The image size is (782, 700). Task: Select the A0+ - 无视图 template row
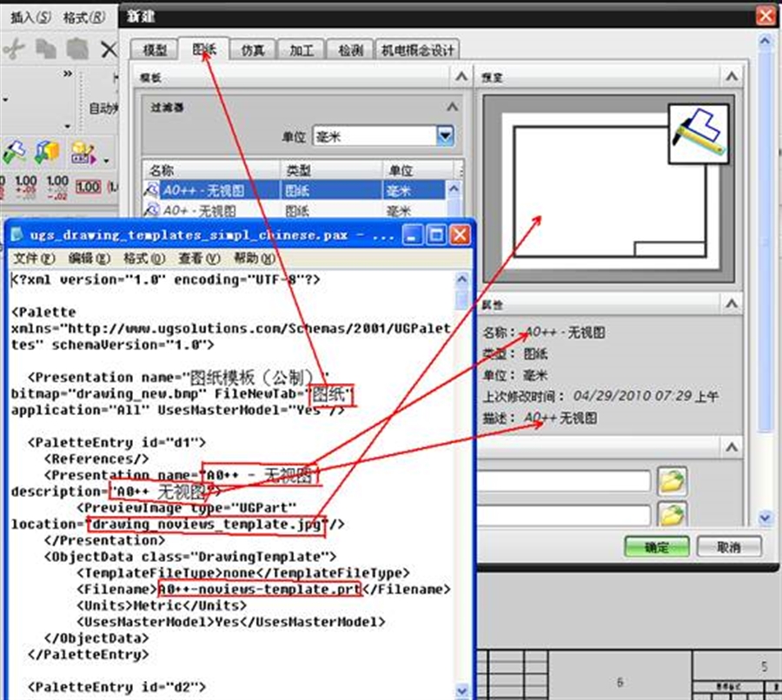click(x=295, y=211)
